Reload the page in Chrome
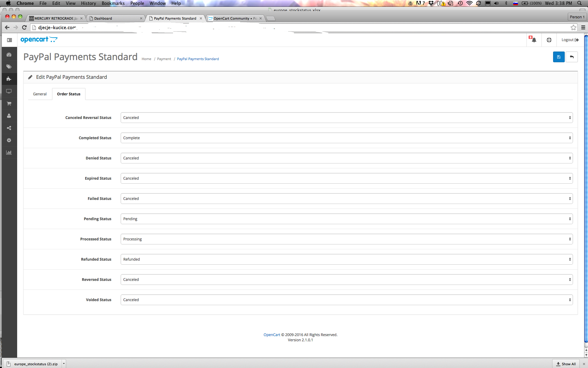 [x=24, y=27]
